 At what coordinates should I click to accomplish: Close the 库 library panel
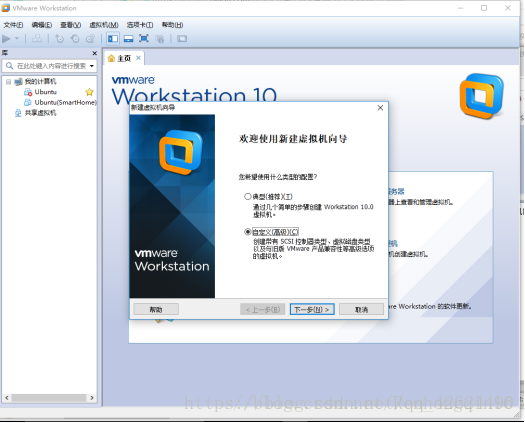[x=94, y=53]
